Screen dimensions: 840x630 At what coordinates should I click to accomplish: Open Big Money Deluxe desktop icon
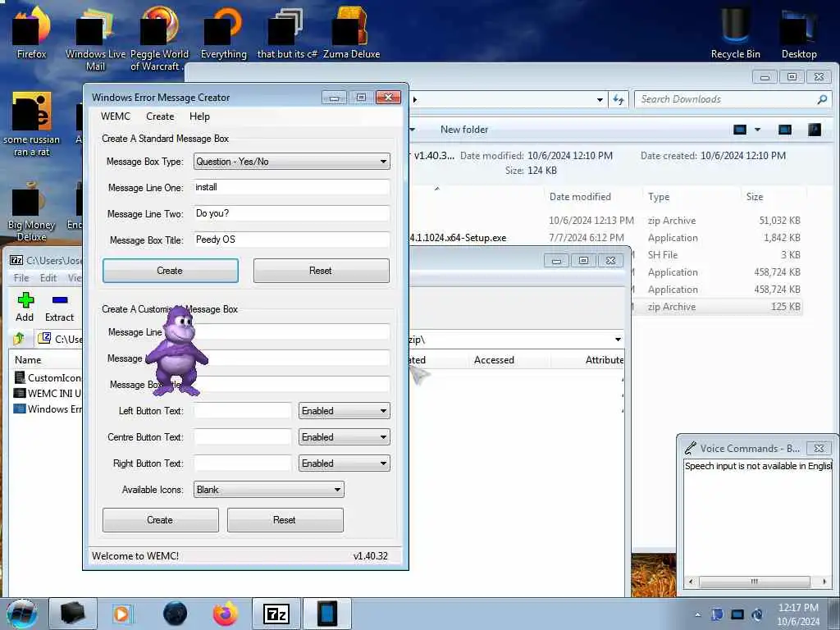click(x=31, y=212)
